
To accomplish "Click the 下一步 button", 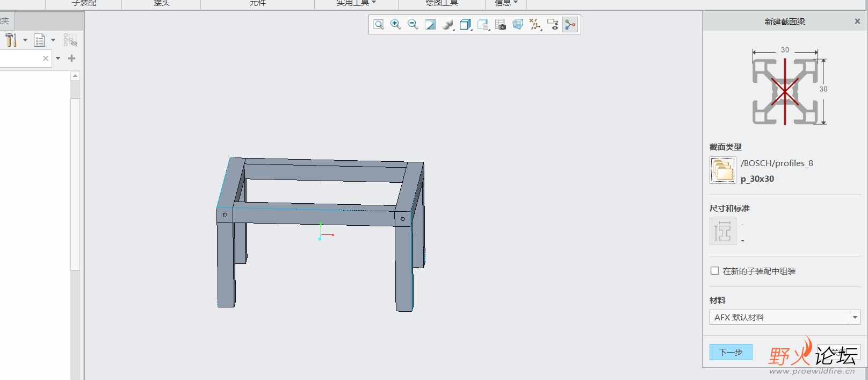I will point(730,352).
